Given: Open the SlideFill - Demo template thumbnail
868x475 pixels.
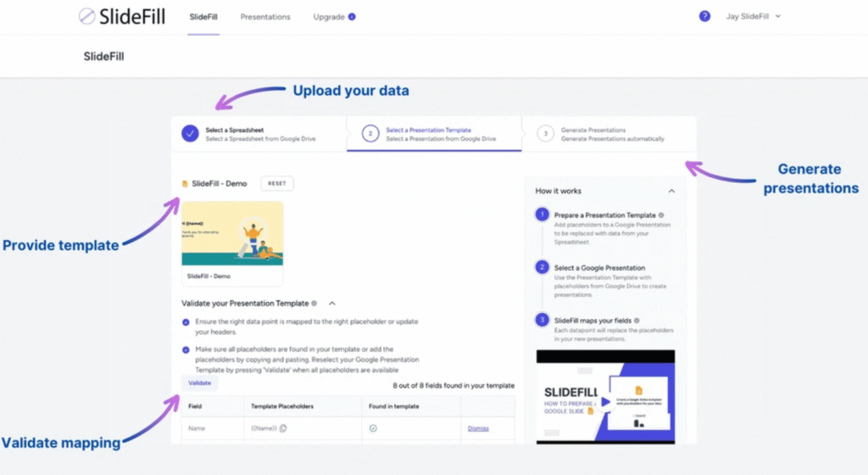Looking at the screenshot, I should tap(232, 233).
